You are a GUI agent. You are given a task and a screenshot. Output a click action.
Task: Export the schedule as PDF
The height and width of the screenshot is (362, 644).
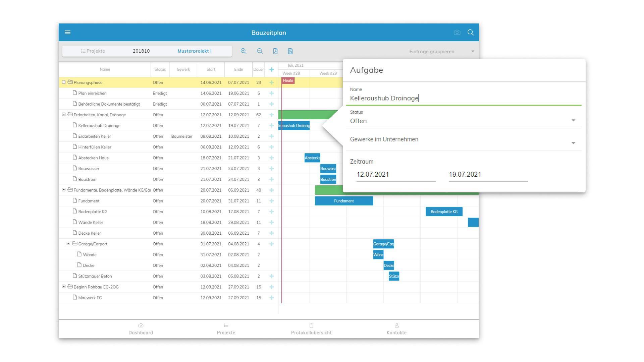point(275,51)
